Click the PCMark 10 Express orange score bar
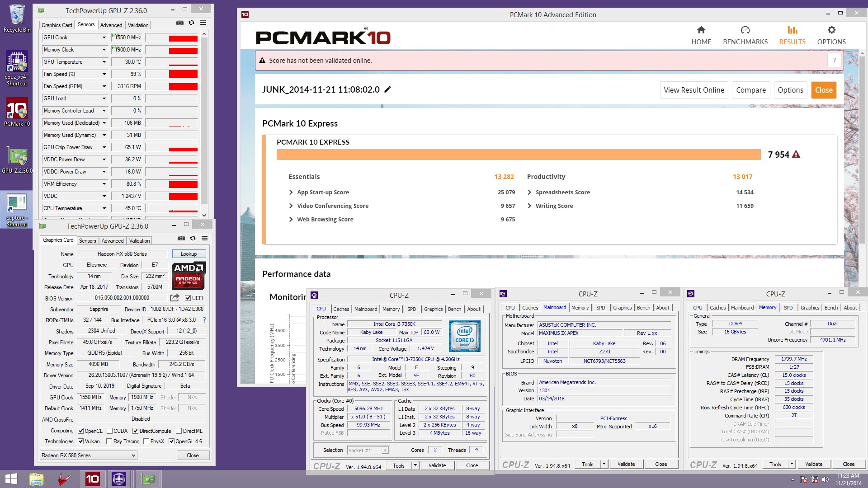This screenshot has width=868, height=488. [519, 155]
